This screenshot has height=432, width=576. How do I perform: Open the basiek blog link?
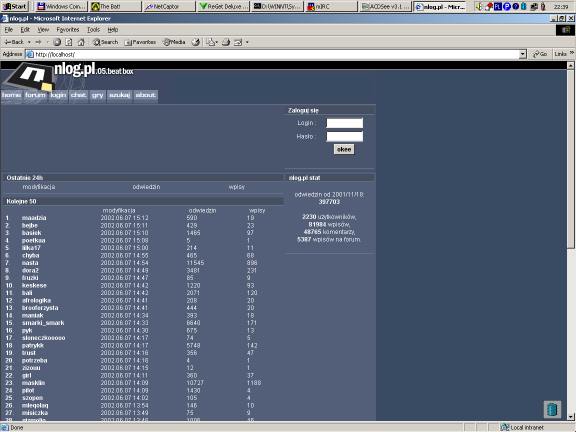pyautogui.click(x=31, y=233)
